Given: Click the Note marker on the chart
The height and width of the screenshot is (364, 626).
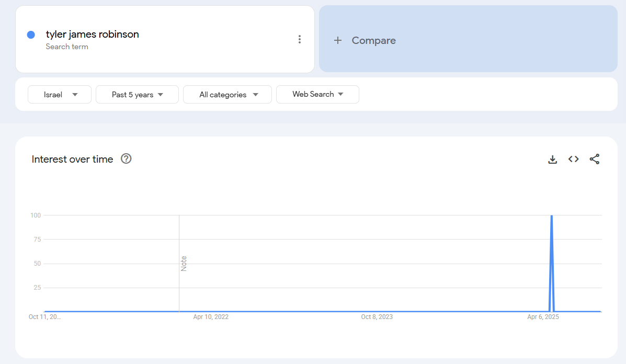Looking at the screenshot, I should pos(184,264).
